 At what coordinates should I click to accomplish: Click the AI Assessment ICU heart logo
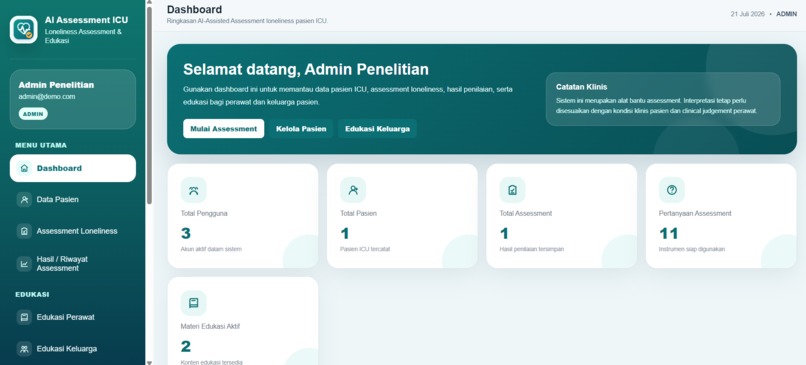pos(24,29)
